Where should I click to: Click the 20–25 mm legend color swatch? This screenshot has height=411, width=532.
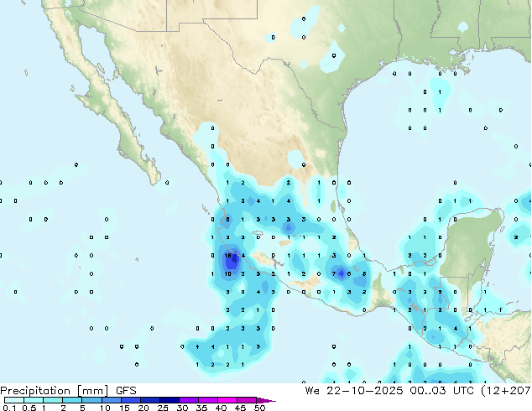[149, 400]
